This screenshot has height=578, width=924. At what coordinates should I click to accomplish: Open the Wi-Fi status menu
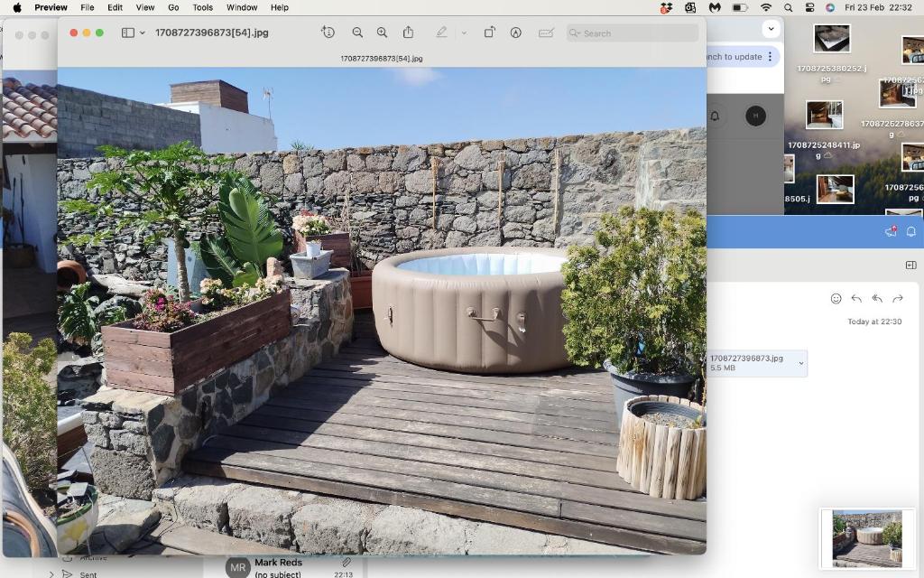pos(766,7)
